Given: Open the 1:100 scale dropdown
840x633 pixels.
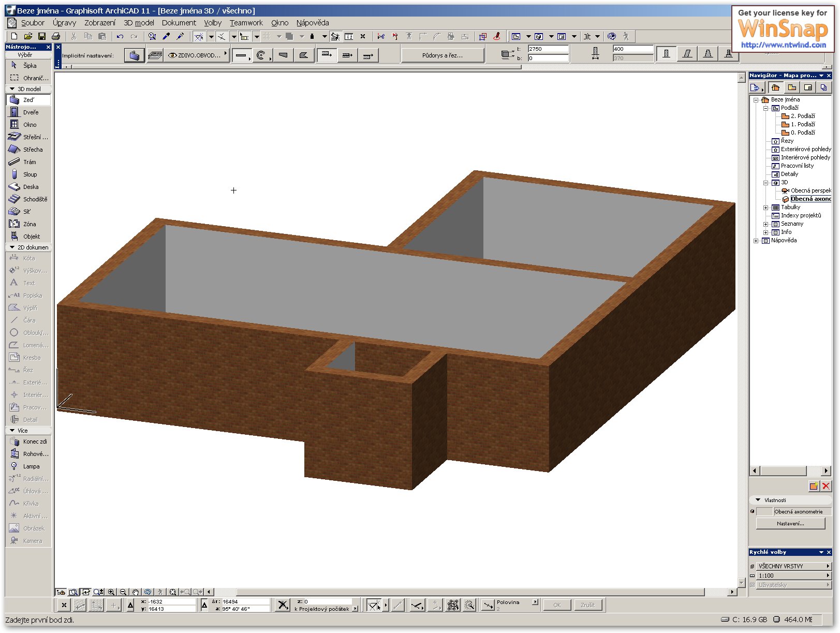Looking at the screenshot, I should [x=791, y=576].
